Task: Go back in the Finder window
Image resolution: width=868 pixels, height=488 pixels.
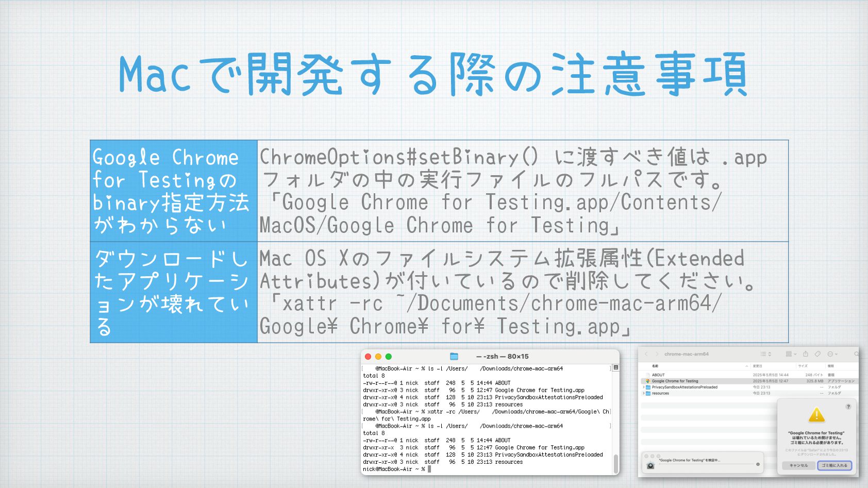Action: point(646,354)
